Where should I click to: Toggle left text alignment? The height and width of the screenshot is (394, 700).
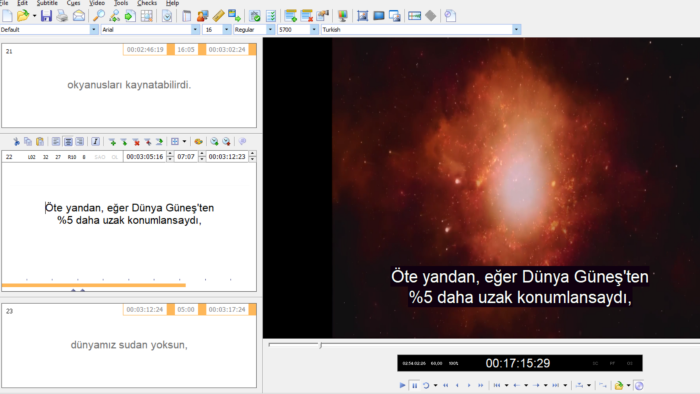pos(56,142)
